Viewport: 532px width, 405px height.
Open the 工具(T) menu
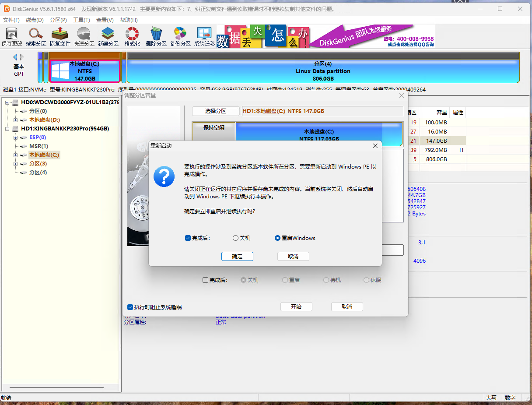point(81,20)
